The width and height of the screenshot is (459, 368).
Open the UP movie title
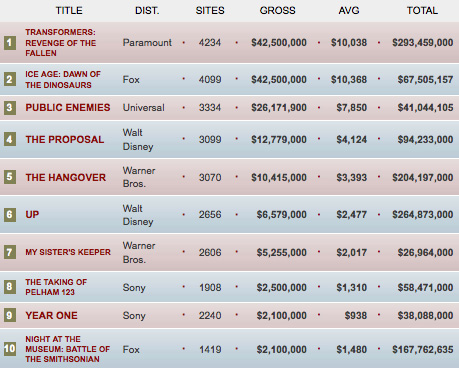(x=32, y=214)
